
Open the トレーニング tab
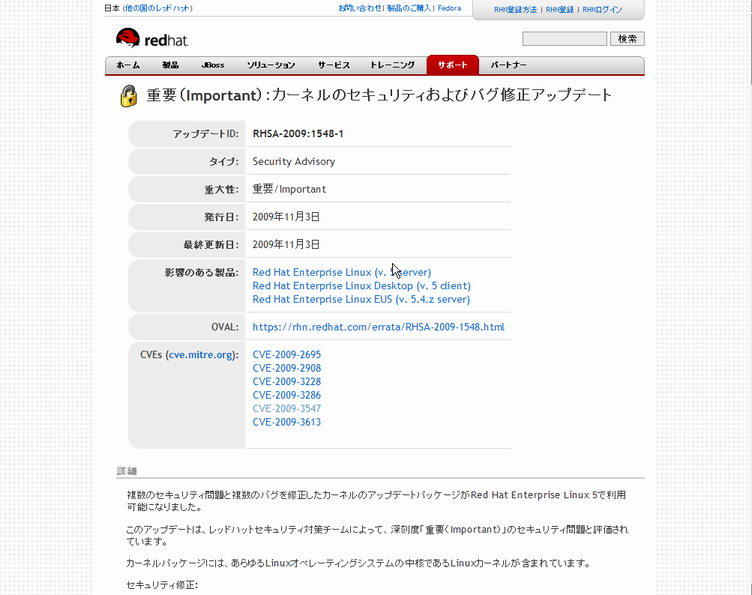(x=392, y=65)
